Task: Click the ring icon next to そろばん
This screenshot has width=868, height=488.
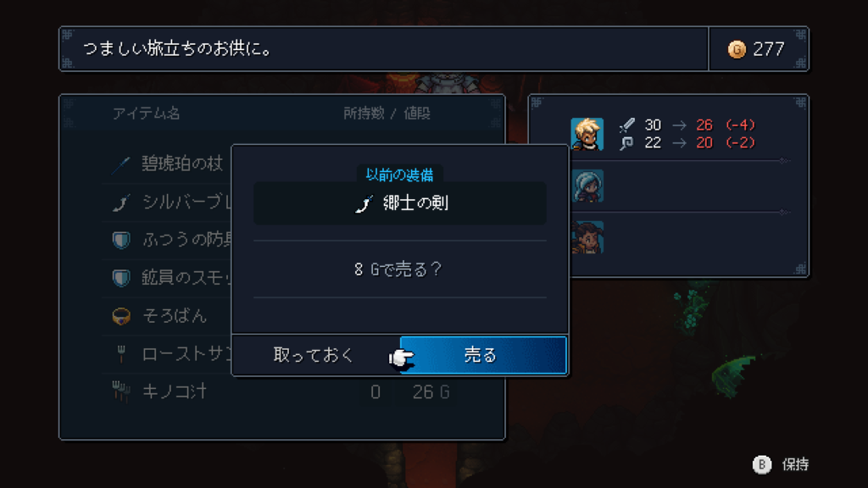Action: 120,316
